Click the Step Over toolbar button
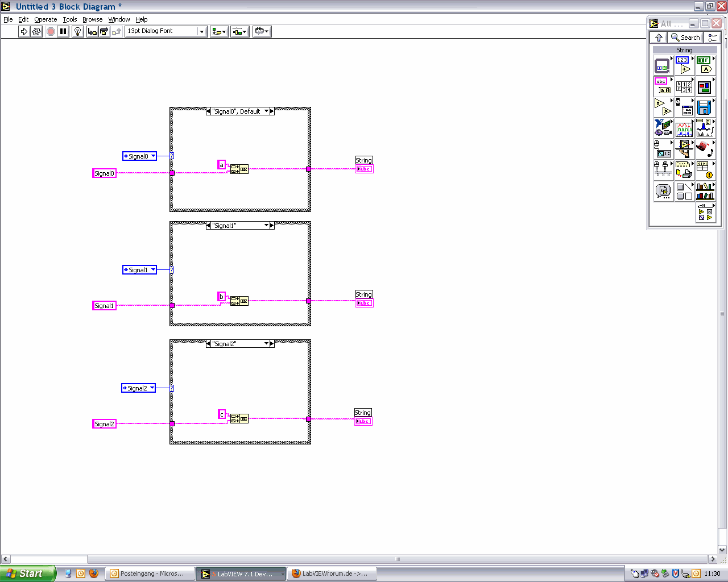This screenshot has width=728, height=582. point(104,31)
